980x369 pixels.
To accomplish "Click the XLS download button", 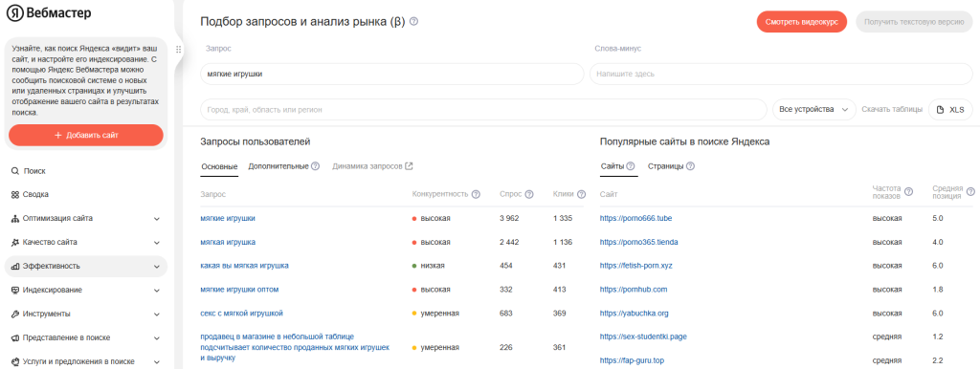I will click(950, 109).
